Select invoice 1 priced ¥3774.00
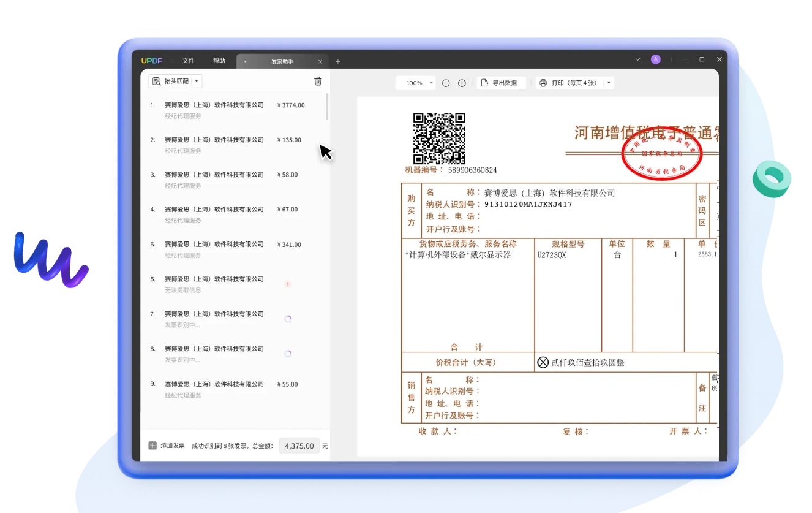Viewport: 812px width, 513px height. 234,110
